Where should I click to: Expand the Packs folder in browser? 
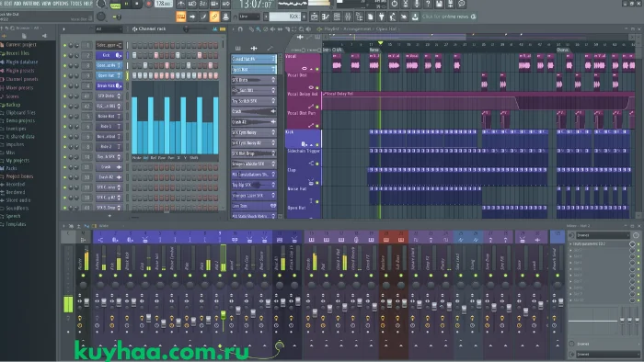(x=11, y=168)
